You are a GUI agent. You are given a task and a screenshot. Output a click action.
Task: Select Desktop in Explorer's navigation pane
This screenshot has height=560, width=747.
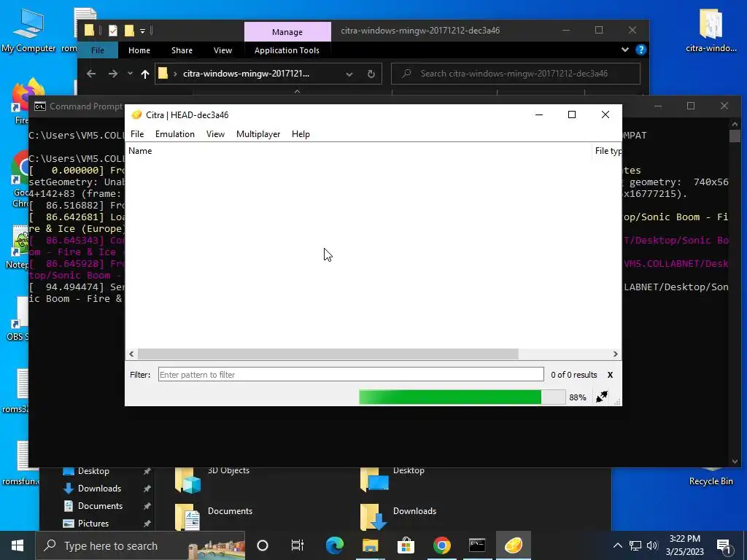(x=93, y=471)
